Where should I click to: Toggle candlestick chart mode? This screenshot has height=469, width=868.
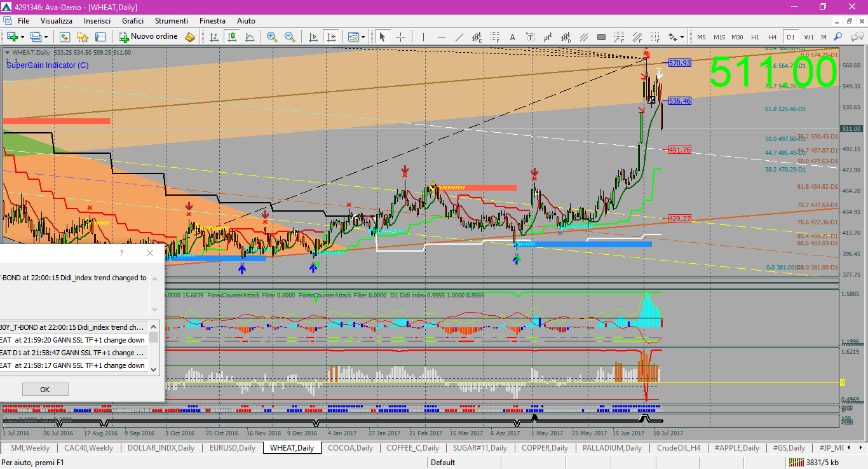[x=232, y=37]
